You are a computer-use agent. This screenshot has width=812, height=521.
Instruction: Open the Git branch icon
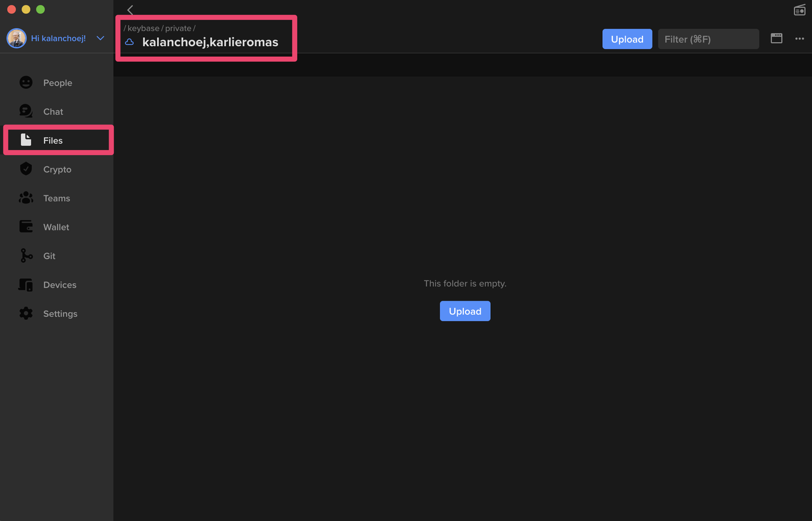(26, 256)
